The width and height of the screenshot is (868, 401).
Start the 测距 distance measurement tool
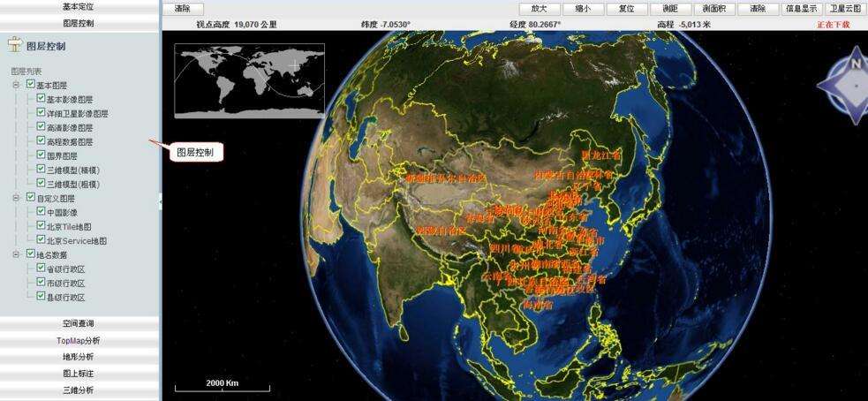[670, 9]
